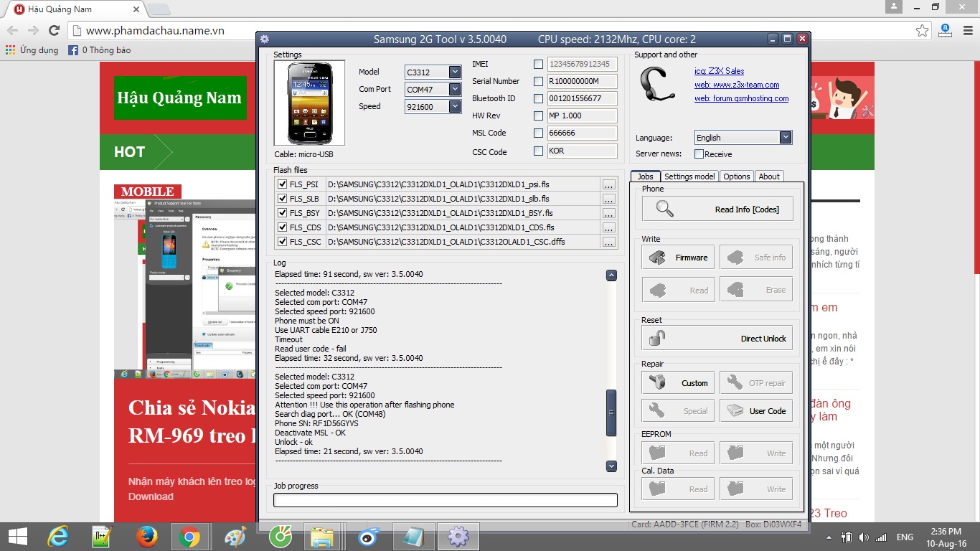Open the web: forum.gsmhosting.com link

741,98
